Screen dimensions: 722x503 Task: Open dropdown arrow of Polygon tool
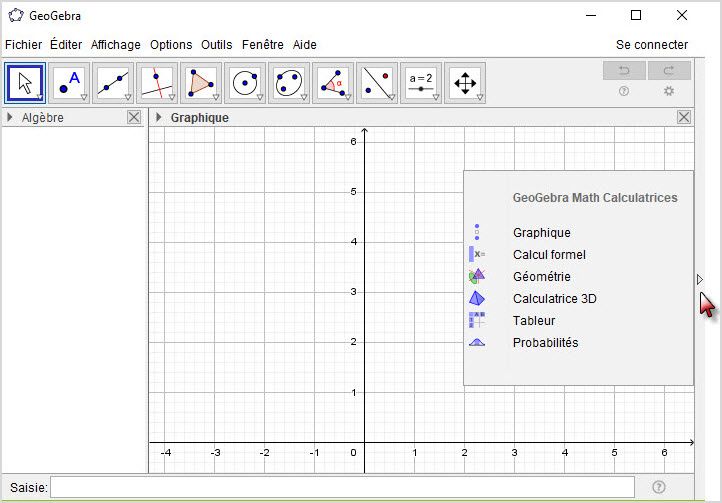click(x=216, y=97)
